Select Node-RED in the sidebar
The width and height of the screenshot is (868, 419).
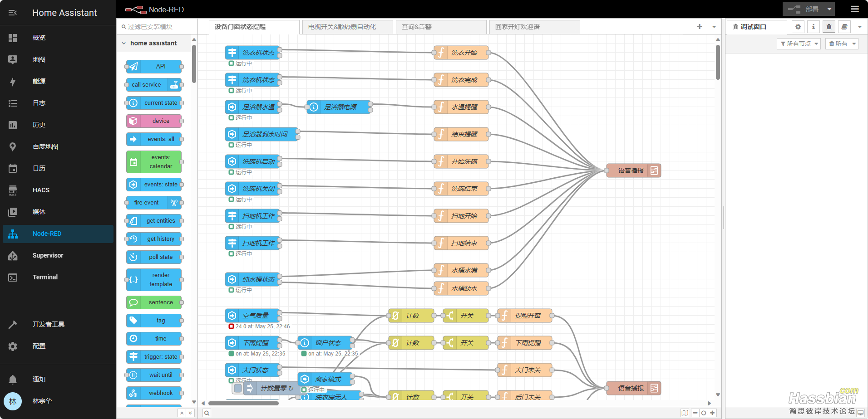click(58, 234)
